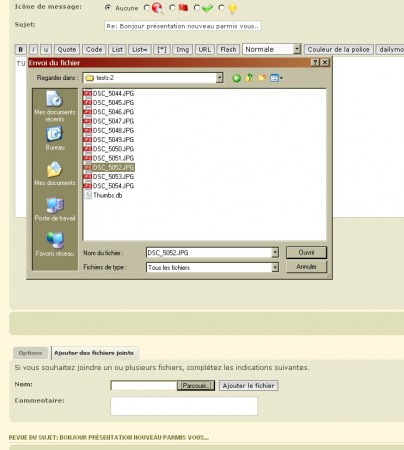Open Mes documents récents shortcut
404x450 pixels.
coord(55,106)
